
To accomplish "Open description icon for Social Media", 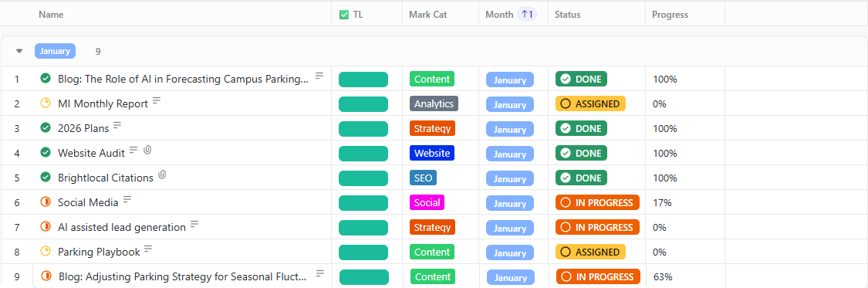I will [127, 199].
